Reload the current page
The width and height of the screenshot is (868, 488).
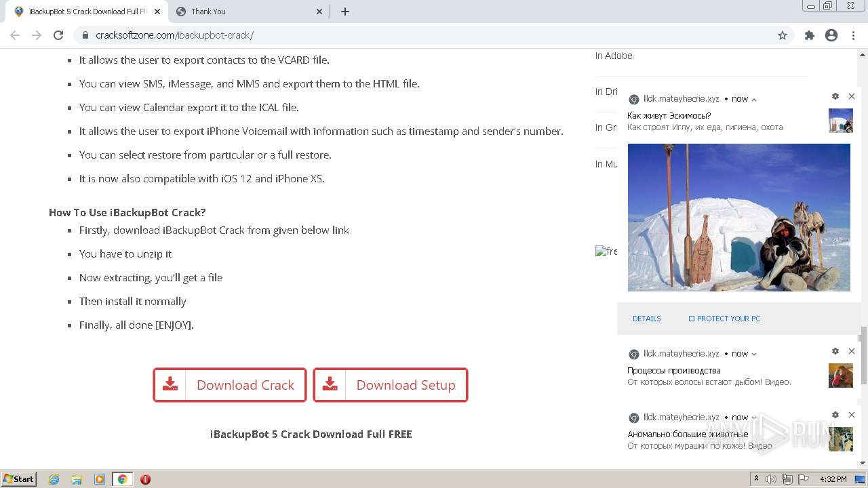click(x=58, y=35)
